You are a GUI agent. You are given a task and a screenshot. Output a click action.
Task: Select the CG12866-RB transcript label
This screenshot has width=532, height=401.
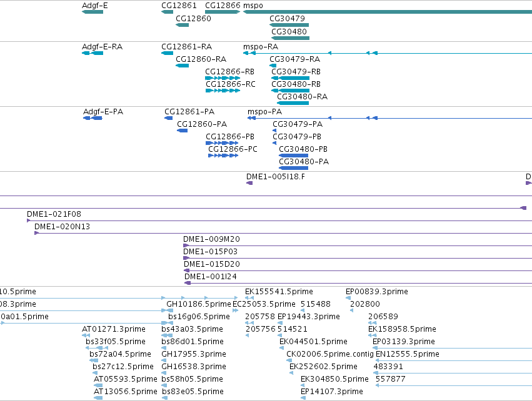[x=229, y=72]
